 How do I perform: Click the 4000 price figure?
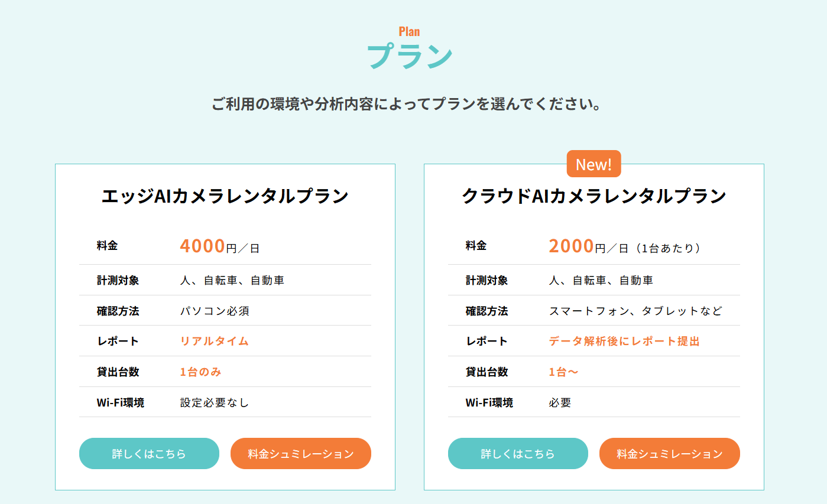tap(202, 246)
